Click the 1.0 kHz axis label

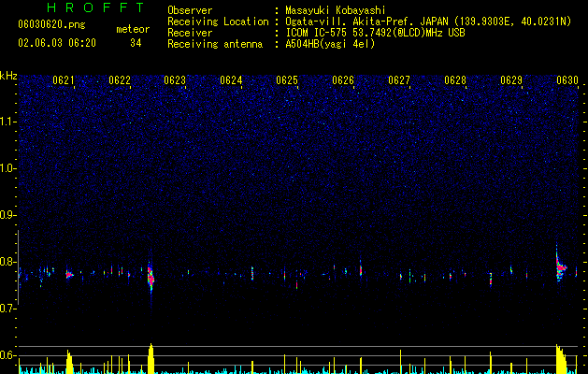point(8,168)
